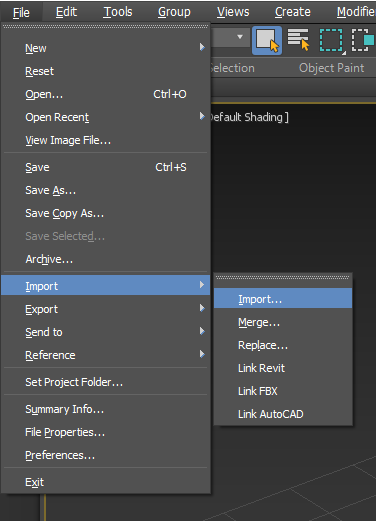Choose Set Project Folder...
This screenshot has width=376, height=521.
tap(106, 382)
